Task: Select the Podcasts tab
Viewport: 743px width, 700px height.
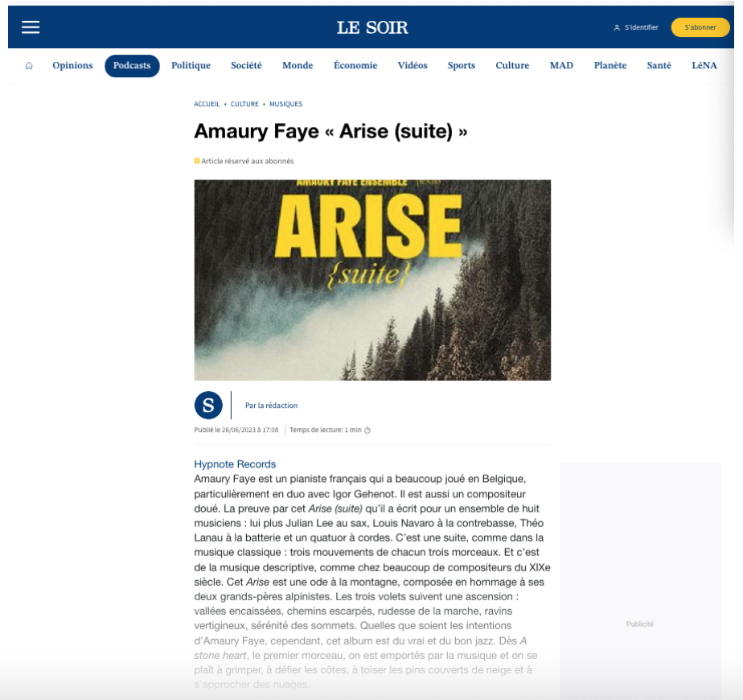Action: point(132,66)
